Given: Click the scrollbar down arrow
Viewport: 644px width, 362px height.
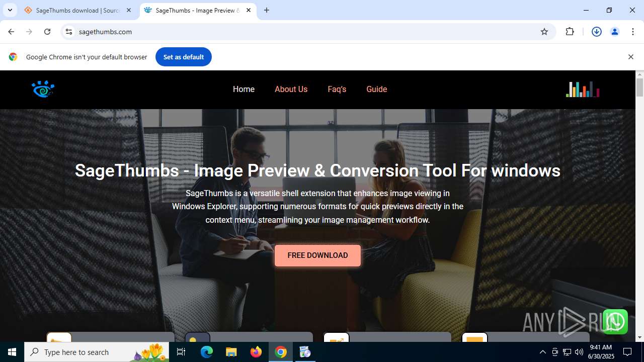Looking at the screenshot, I should click(x=640, y=337).
